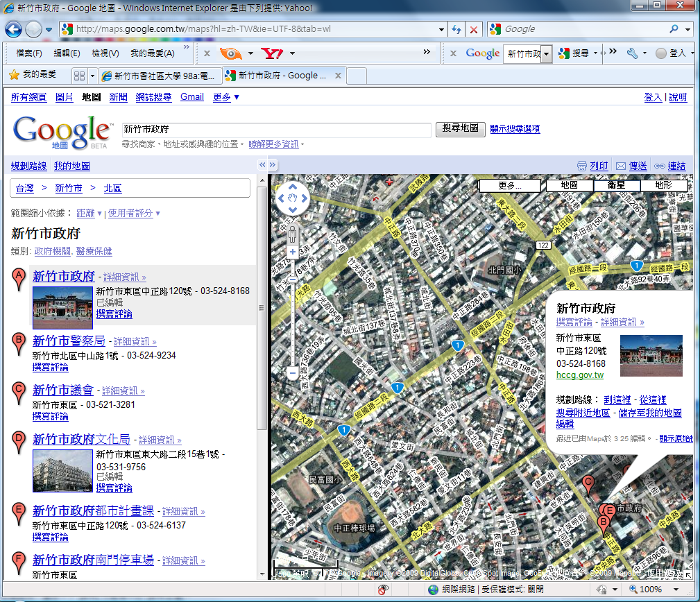Viewport: 700px width, 602px height.
Task: Click the 規劃路線 link
Action: (28, 166)
